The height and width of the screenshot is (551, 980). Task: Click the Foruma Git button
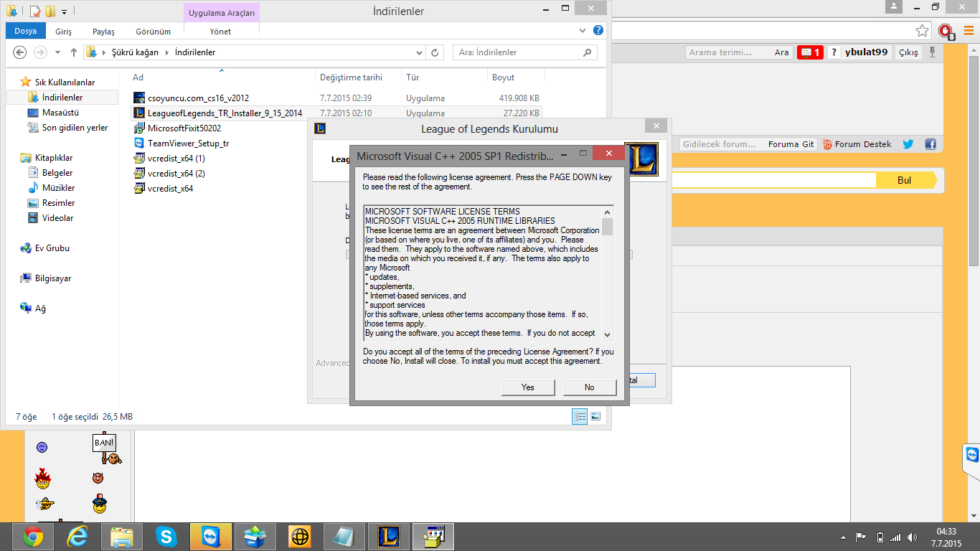pyautogui.click(x=791, y=144)
